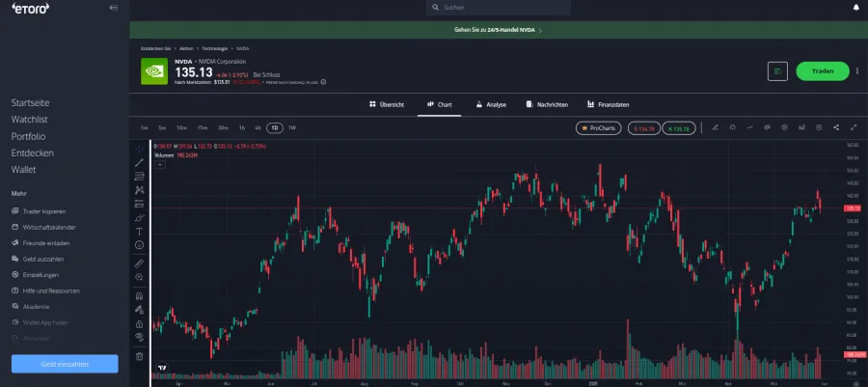This screenshot has height=387, width=868.
Task: Open notifications bell
Action: coord(856,8)
